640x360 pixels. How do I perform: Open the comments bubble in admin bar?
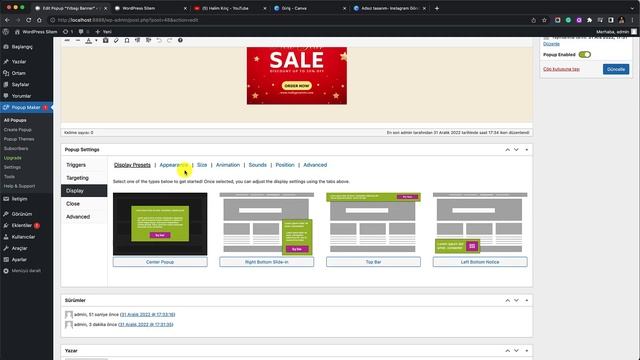(83, 31)
